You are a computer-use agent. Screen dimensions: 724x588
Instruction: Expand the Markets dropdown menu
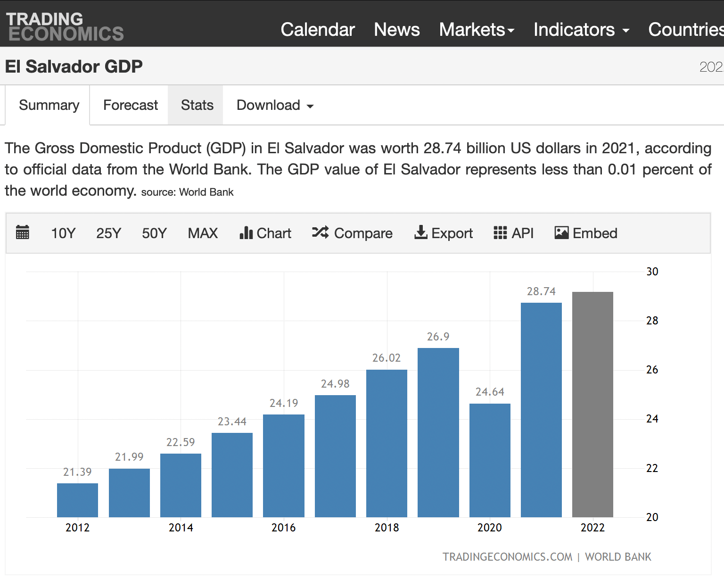tap(477, 30)
